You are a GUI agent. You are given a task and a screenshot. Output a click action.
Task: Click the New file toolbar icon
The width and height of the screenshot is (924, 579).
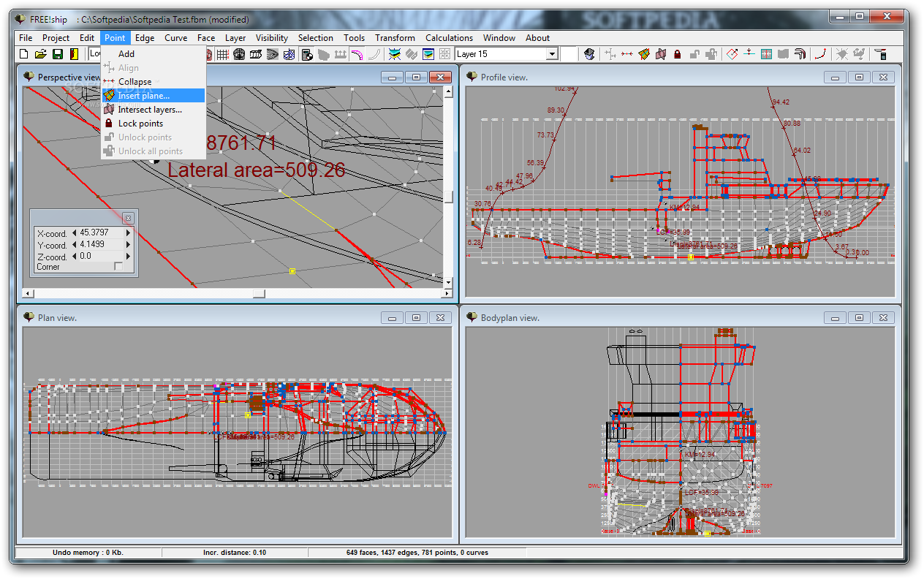point(23,53)
